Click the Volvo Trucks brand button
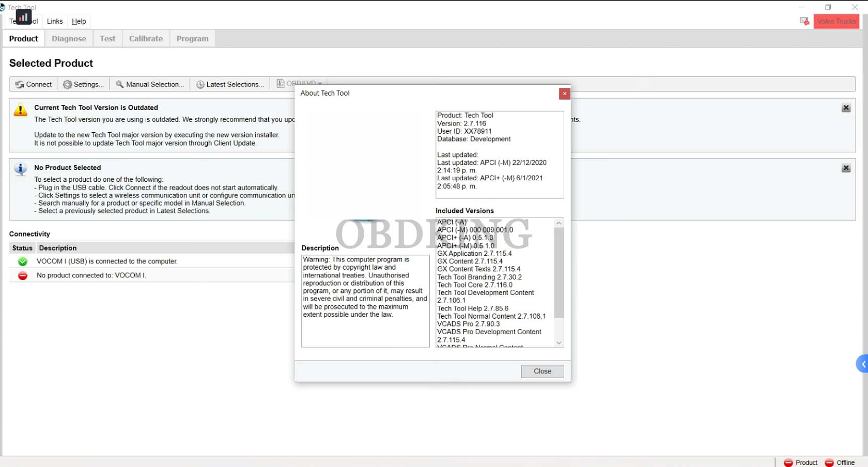This screenshot has height=467, width=868. point(836,21)
